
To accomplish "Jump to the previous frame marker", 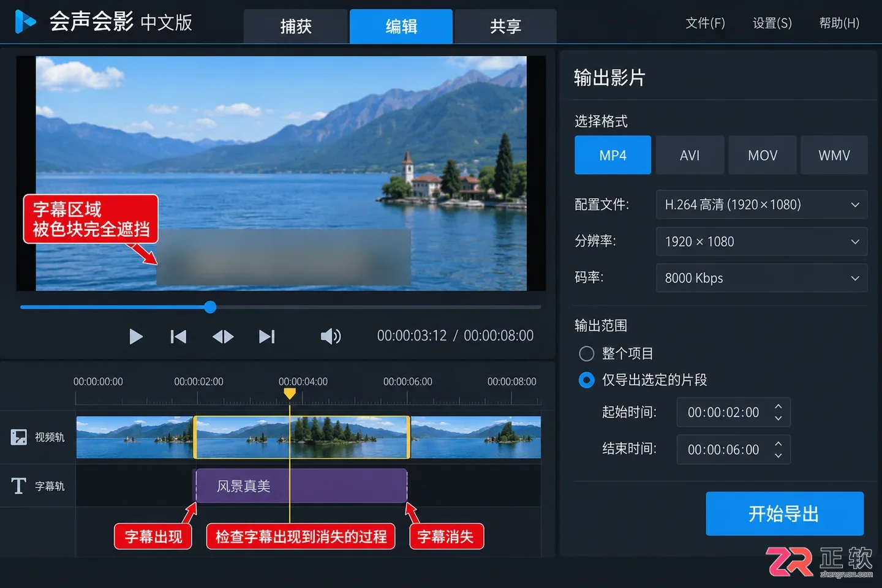I will (178, 336).
